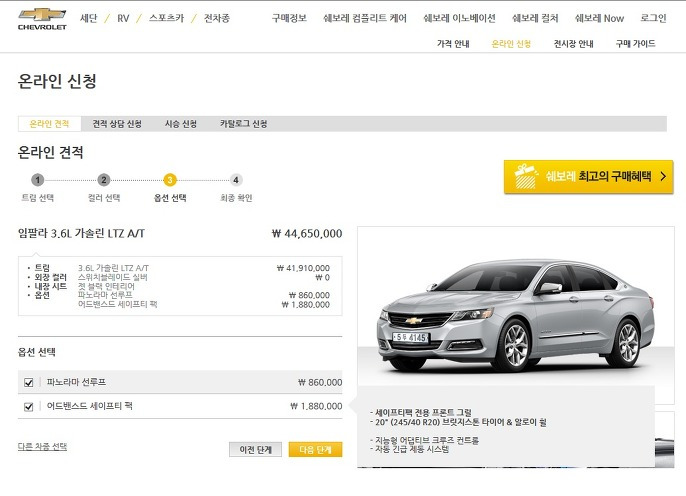This screenshot has height=496, width=686.
Task: Click the gift box icon in banner
Action: coord(526,176)
